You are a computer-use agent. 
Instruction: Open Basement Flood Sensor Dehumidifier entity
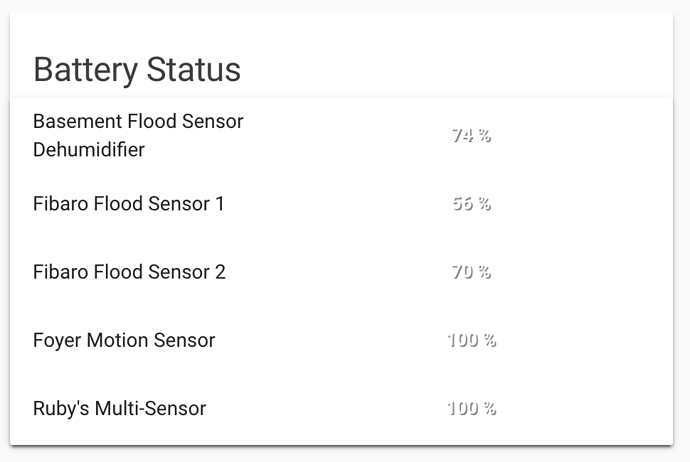[x=138, y=136]
